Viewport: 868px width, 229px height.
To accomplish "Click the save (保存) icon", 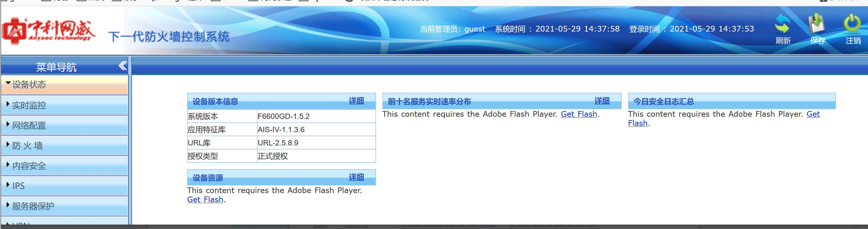I will point(817,24).
